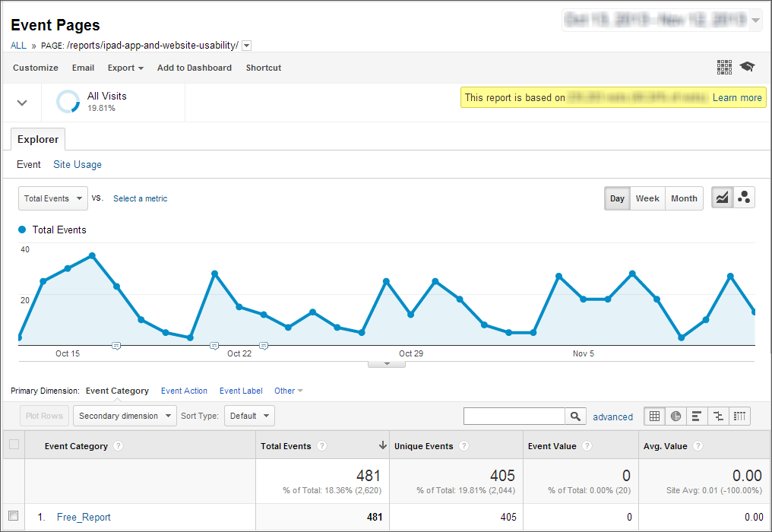Viewport: 772px width, 532px height.
Task: Select the pivot table view icon
Action: pyautogui.click(x=739, y=416)
